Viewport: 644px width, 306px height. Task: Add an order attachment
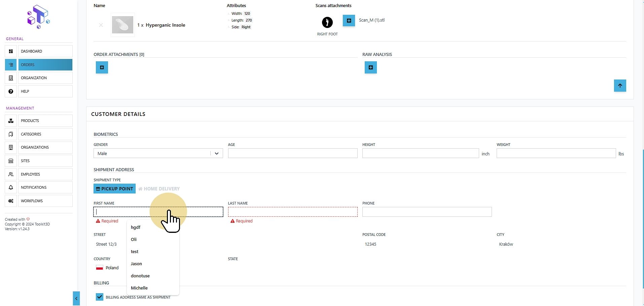pos(102,67)
